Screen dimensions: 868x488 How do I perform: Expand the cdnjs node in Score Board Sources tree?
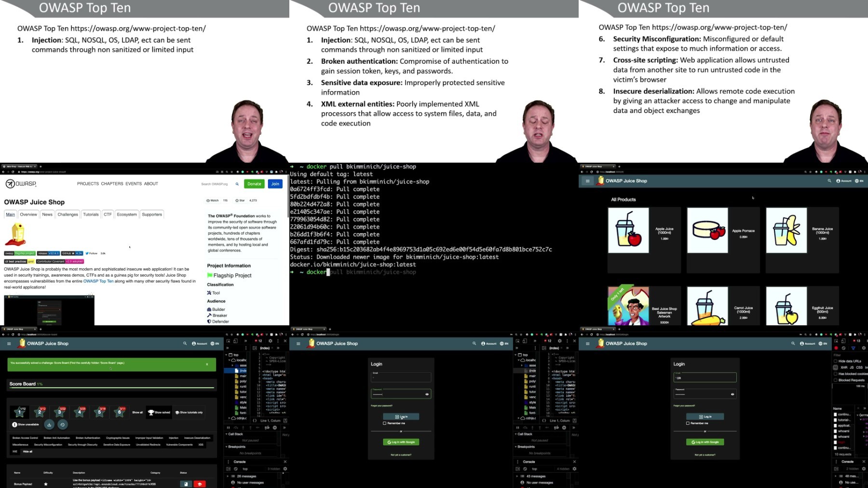pos(230,418)
